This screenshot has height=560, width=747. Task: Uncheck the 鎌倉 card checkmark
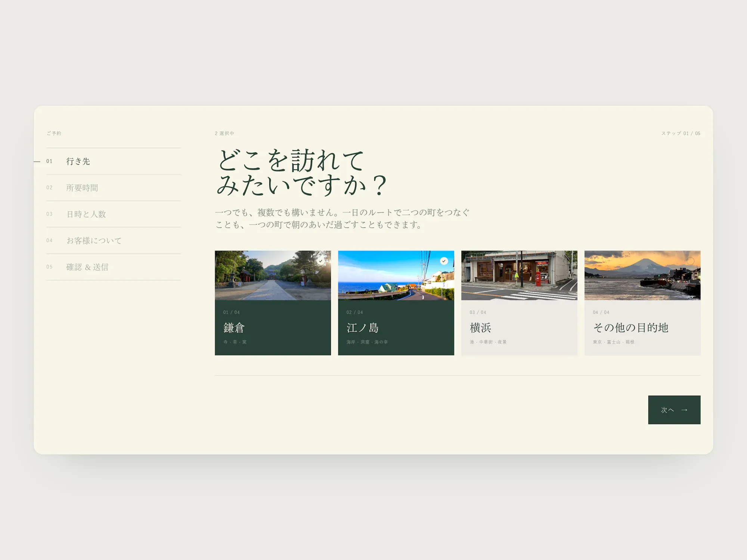click(x=320, y=261)
